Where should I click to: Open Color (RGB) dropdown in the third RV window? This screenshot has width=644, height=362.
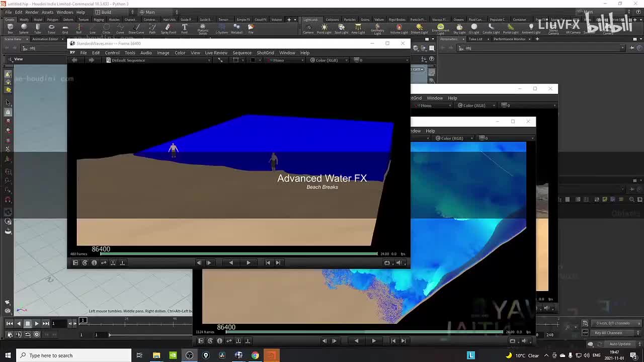pyautogui.click(x=455, y=138)
